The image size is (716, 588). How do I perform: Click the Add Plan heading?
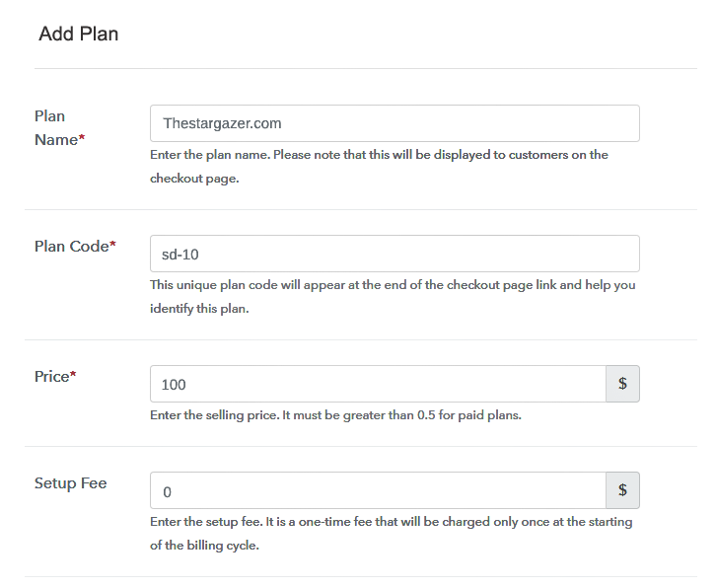[x=79, y=35]
